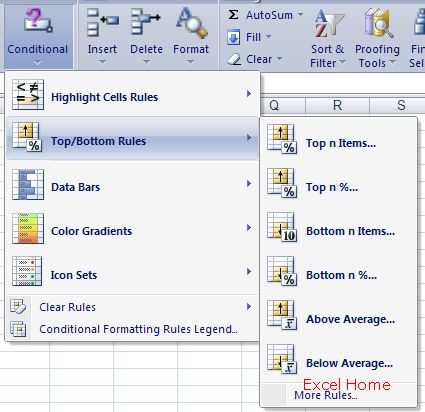Expand the AutoSum dropdown arrow

(300, 15)
